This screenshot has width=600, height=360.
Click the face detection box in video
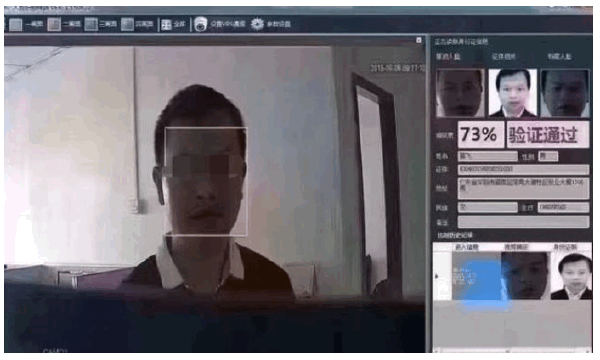click(206, 181)
